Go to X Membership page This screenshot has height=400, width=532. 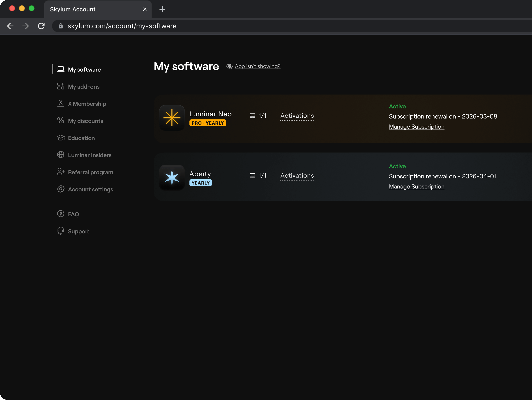pos(87,104)
